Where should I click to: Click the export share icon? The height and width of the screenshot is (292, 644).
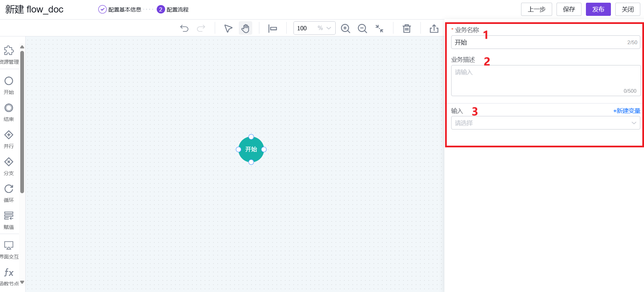pos(434,28)
